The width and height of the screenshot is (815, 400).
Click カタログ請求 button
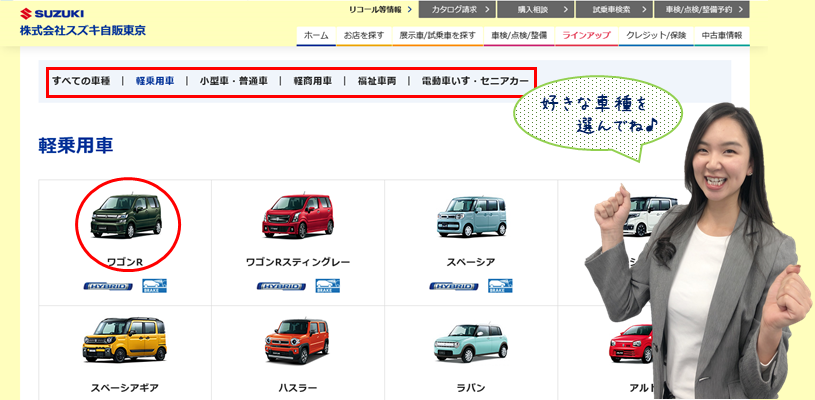click(457, 9)
